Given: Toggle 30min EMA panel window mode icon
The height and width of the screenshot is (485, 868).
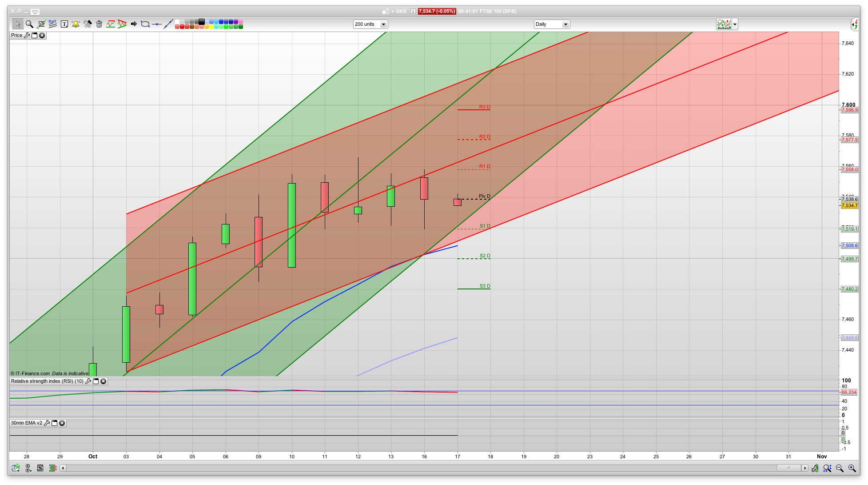Looking at the screenshot, I should click(54, 423).
